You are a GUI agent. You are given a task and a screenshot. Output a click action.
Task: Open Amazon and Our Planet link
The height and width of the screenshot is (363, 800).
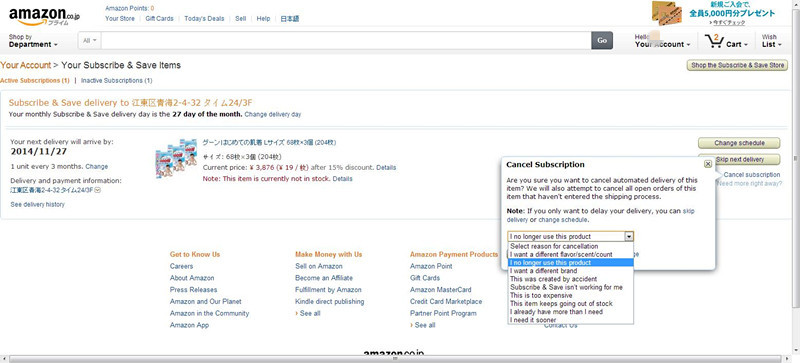[x=206, y=301]
